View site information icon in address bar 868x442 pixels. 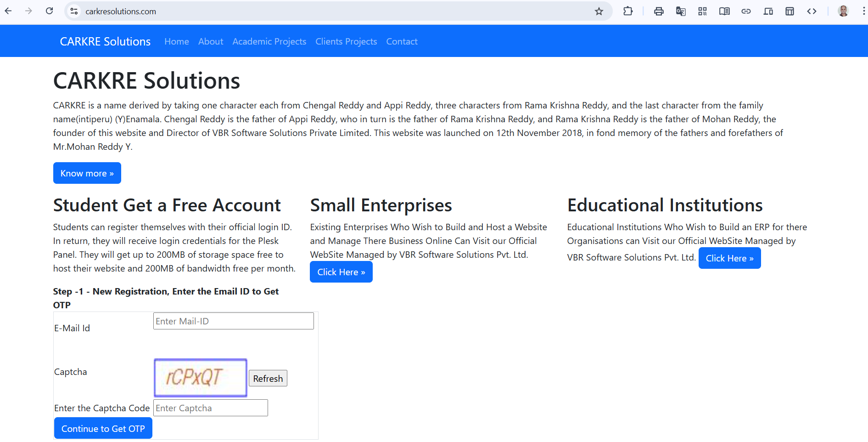[74, 11]
